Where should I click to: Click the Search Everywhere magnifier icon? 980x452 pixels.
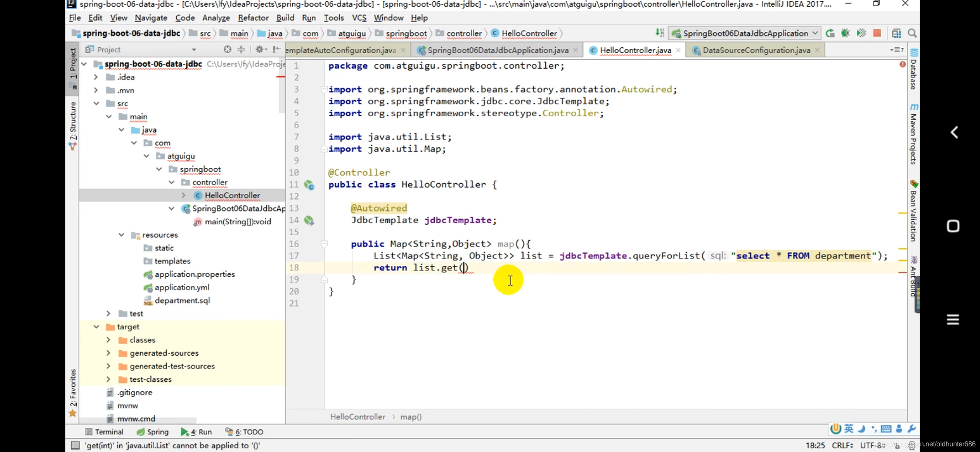pyautogui.click(x=912, y=33)
